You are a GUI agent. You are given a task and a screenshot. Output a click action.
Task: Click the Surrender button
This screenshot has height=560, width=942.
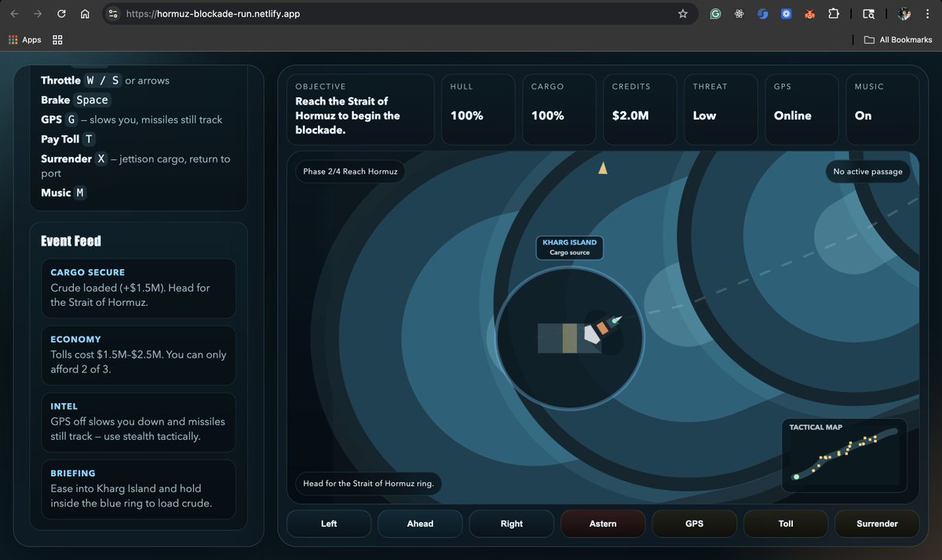pyautogui.click(x=877, y=524)
